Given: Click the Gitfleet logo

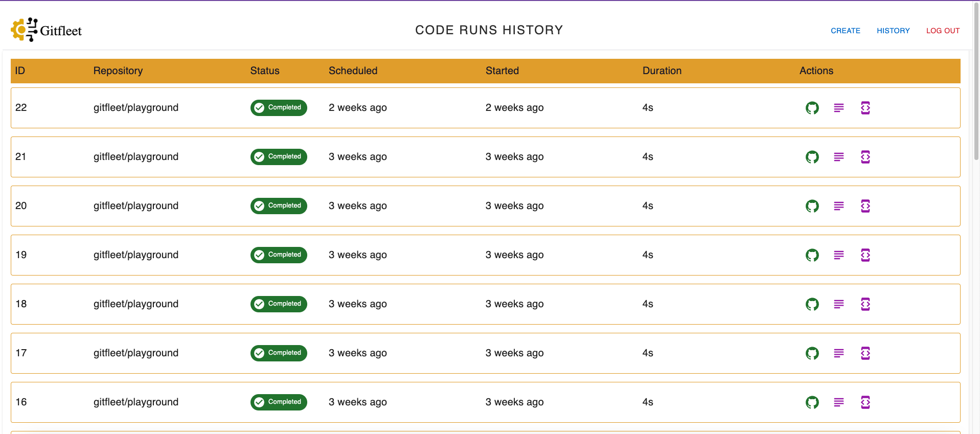Looking at the screenshot, I should pyautogui.click(x=46, y=30).
